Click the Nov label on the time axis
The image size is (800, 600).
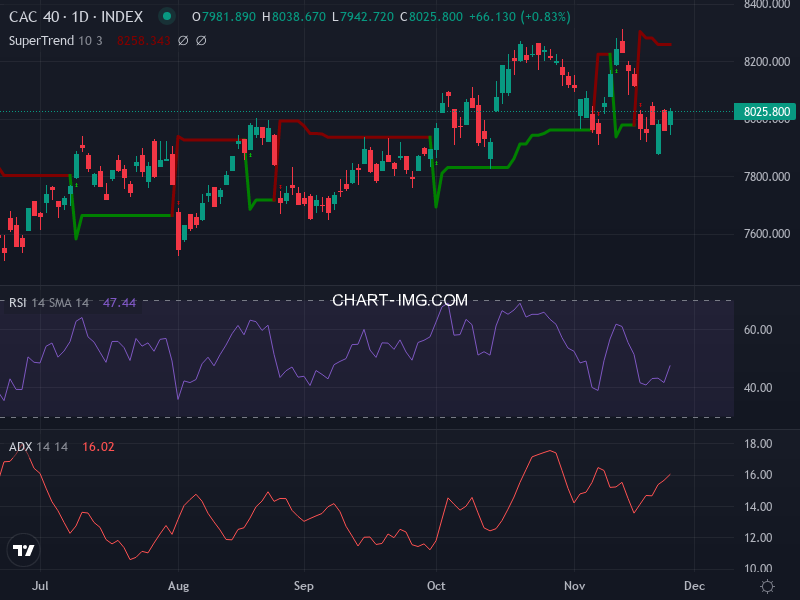tap(575, 585)
